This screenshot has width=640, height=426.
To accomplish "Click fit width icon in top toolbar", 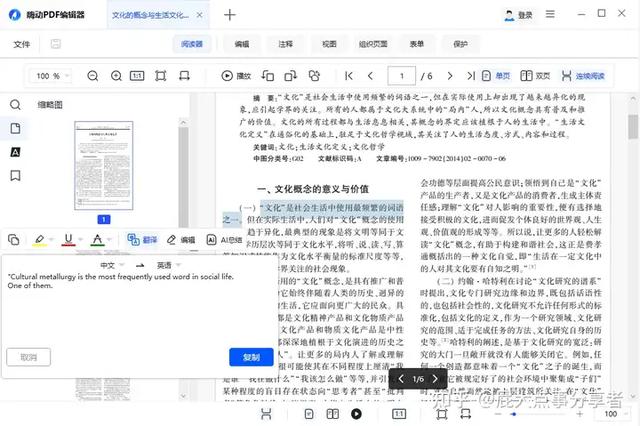I will coord(184,76).
